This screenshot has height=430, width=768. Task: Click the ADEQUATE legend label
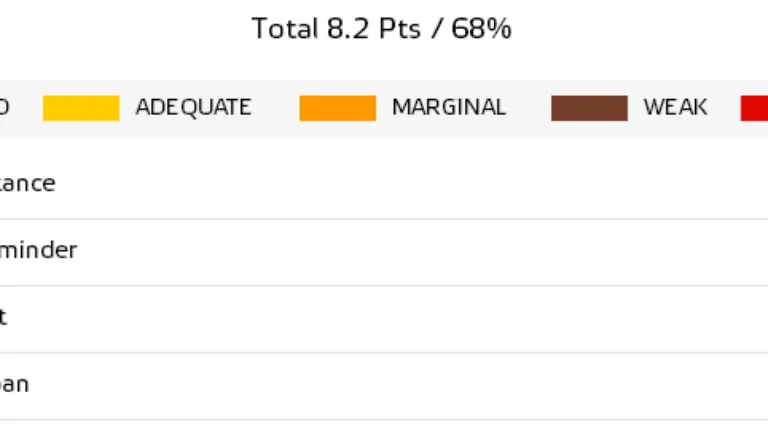pos(193,108)
